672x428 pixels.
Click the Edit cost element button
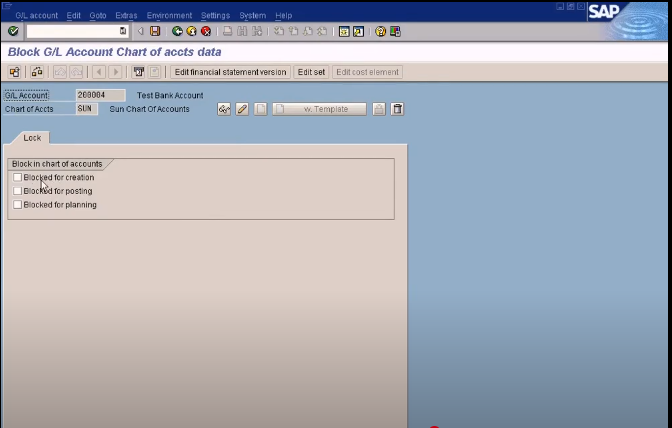click(x=367, y=72)
